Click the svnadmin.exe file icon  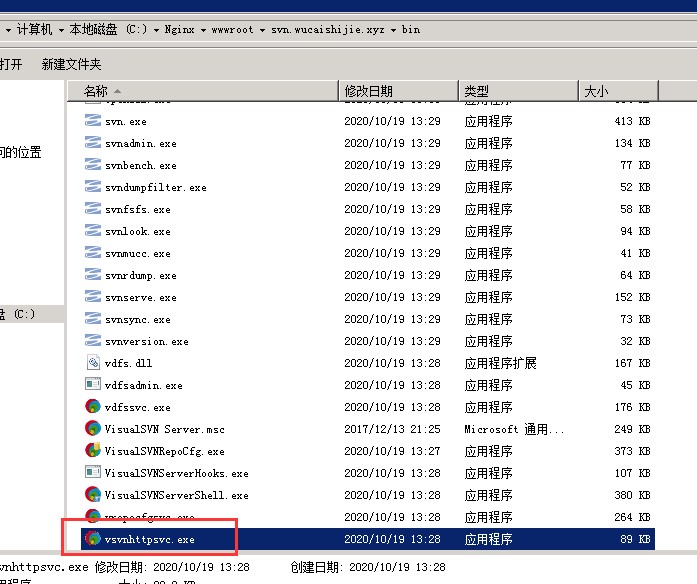(93, 143)
